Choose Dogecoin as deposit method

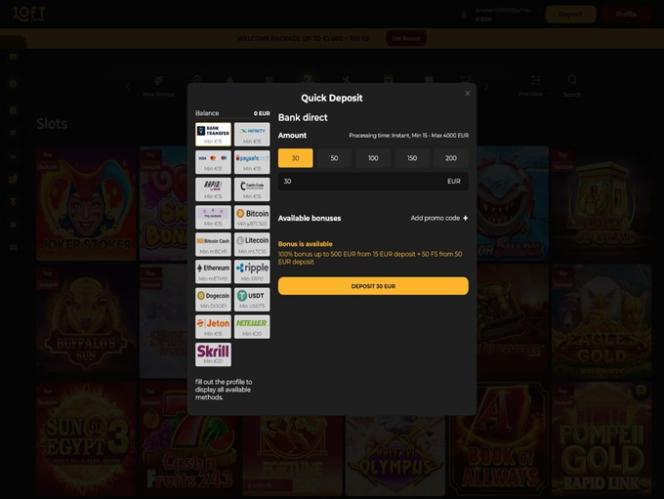pyautogui.click(x=213, y=299)
